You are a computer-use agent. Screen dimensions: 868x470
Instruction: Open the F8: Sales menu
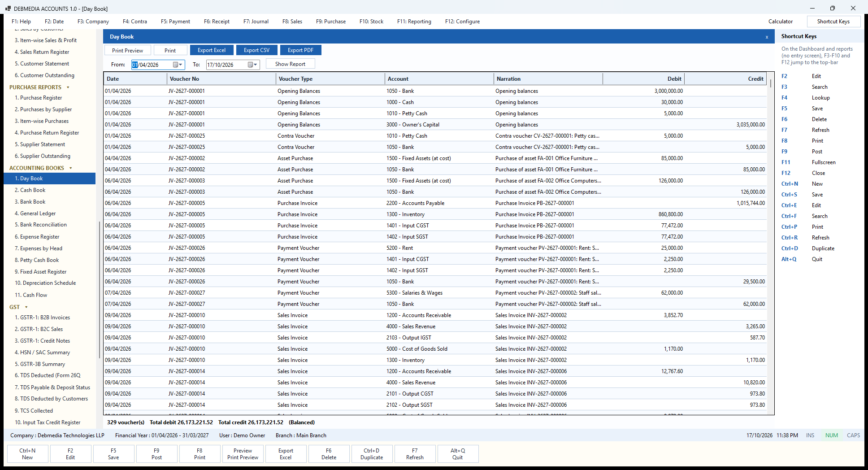point(292,22)
